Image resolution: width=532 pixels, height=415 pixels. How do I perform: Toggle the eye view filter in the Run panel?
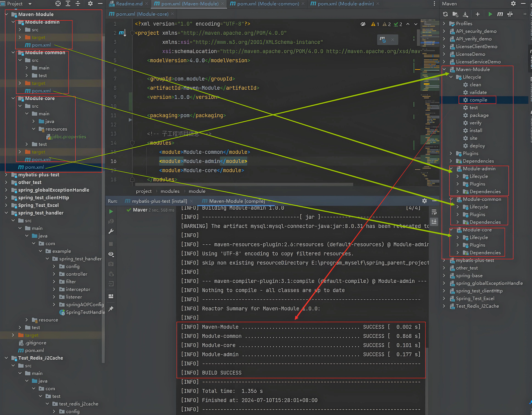tap(111, 254)
